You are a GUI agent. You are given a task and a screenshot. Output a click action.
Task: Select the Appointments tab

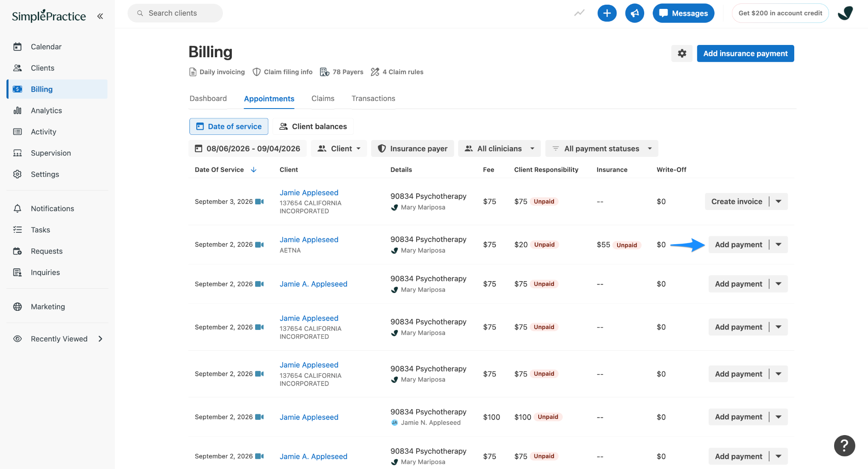(x=269, y=98)
